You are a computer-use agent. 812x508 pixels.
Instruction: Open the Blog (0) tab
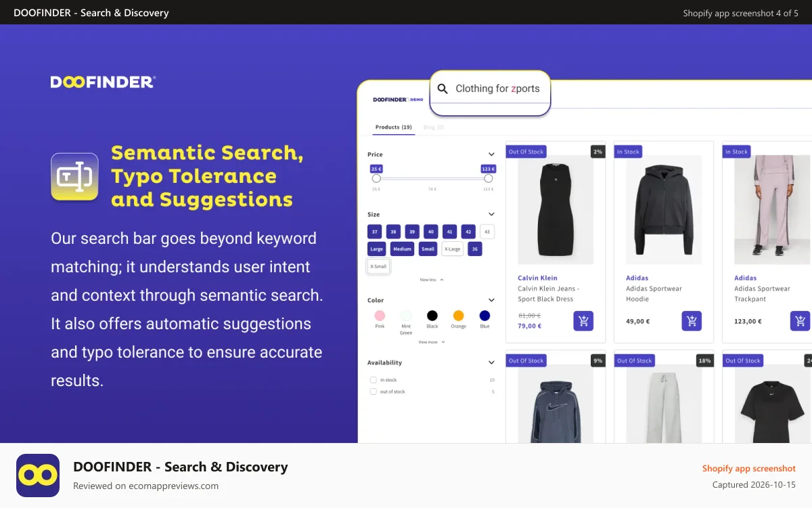(434, 127)
